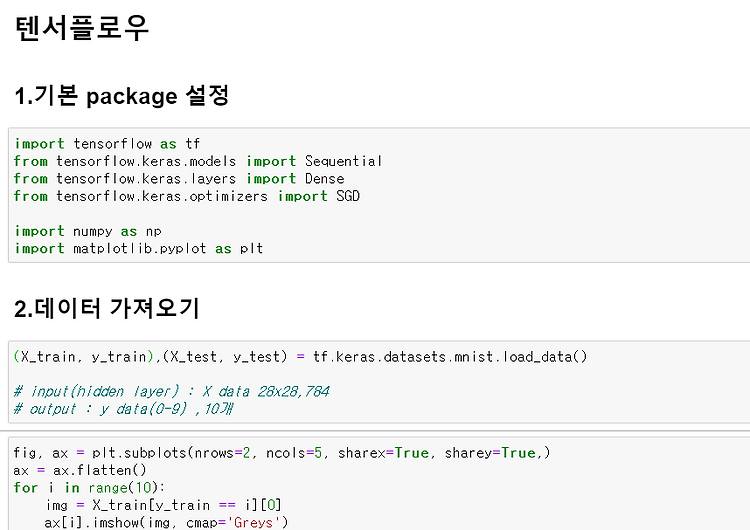Click the line importing Dense
The height and width of the screenshot is (530, 750).
click(179, 178)
